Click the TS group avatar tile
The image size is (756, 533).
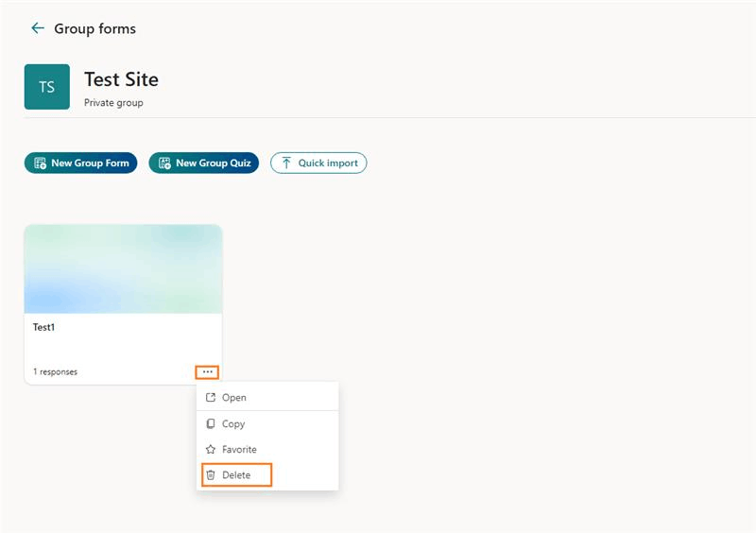46,87
